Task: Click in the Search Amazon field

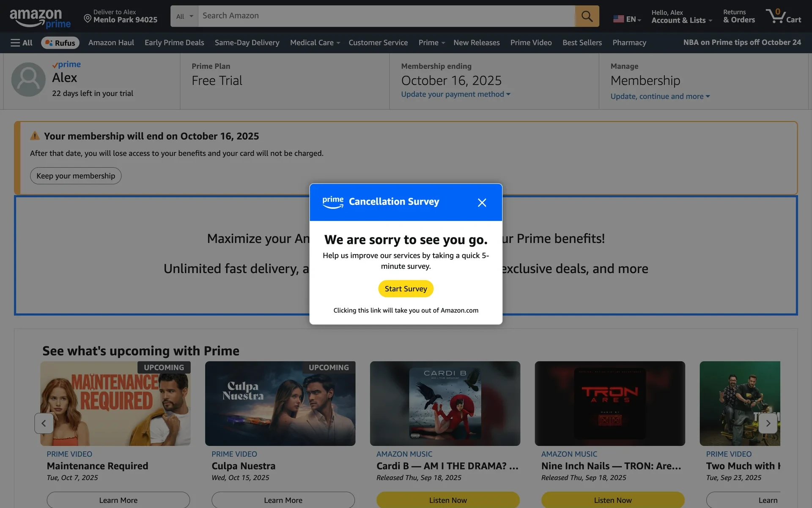Action: tap(387, 16)
